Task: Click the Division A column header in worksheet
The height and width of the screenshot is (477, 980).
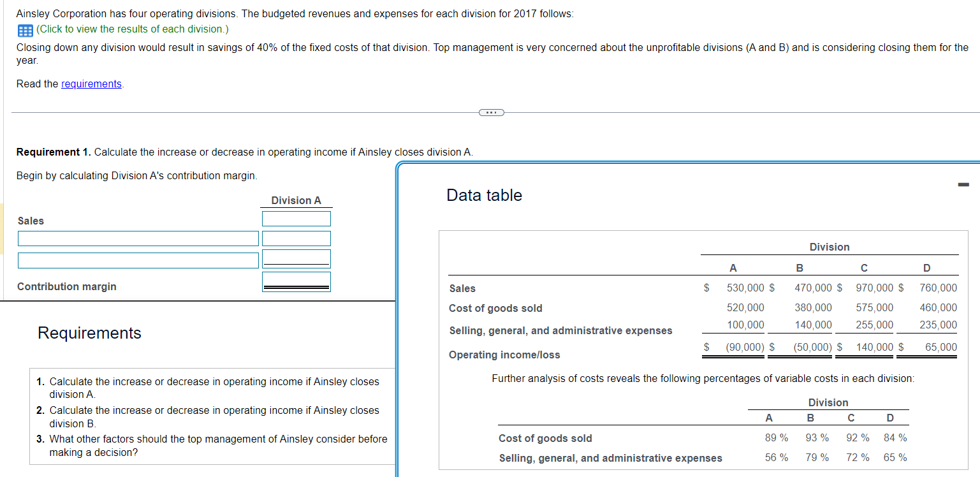Action: [x=296, y=200]
